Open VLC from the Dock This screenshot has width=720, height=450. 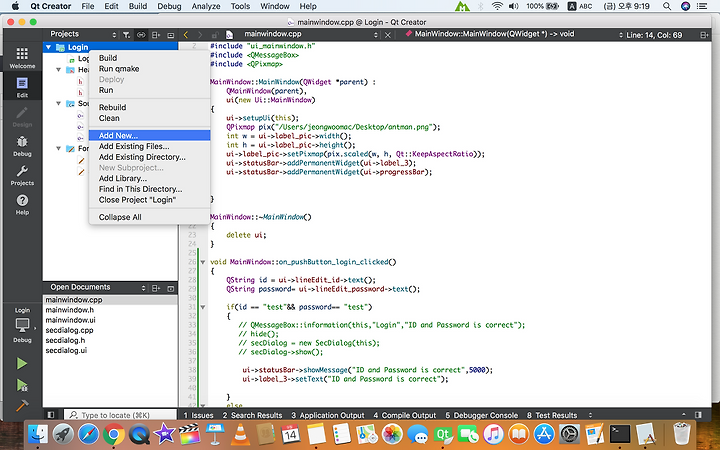click(240, 433)
